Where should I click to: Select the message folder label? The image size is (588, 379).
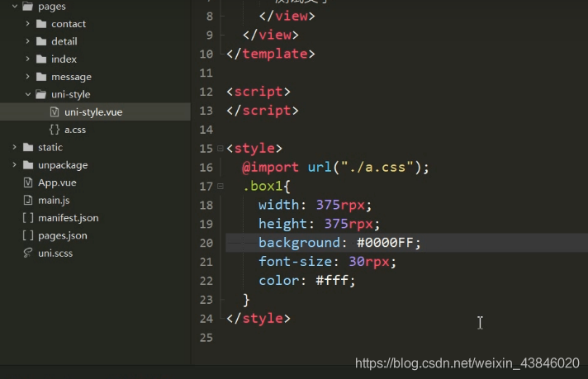click(71, 78)
